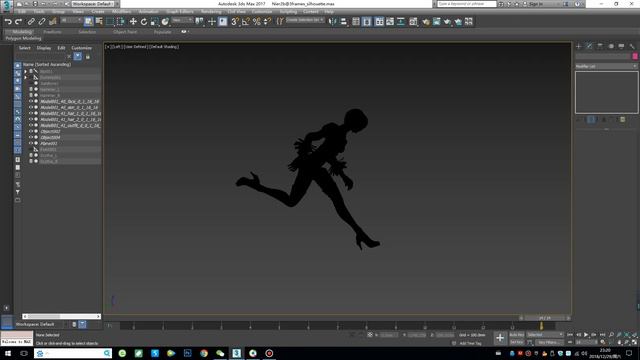Viewport: 640px width, 360px height.
Task: Click the Redo arrow in main toolbar
Action: [x=18, y=22]
